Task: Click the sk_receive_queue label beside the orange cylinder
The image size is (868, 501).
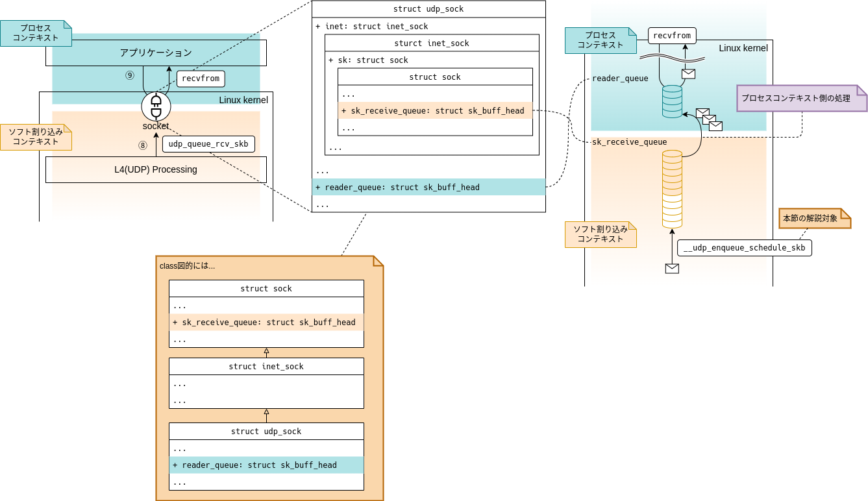Action: pyautogui.click(x=629, y=142)
